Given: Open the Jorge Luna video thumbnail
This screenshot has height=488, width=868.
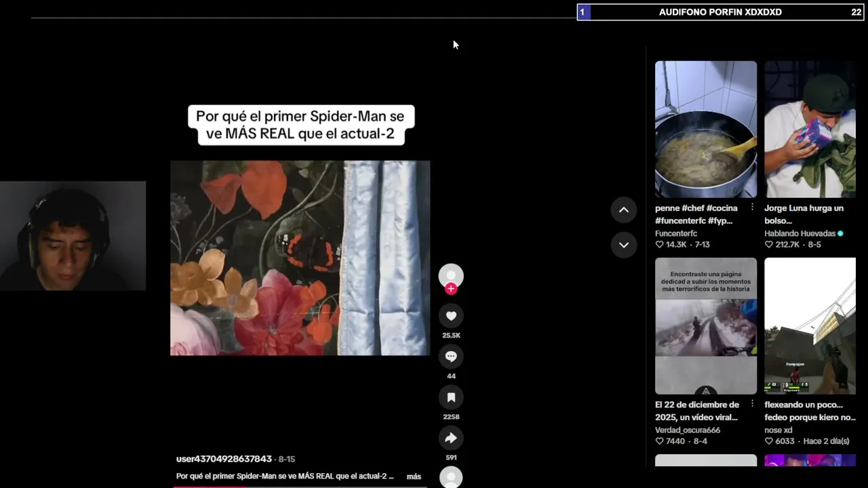Looking at the screenshot, I should click(x=810, y=129).
